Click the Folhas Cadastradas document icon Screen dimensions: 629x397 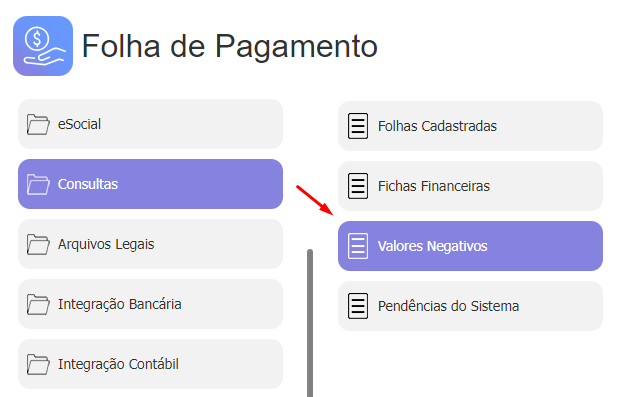358,126
